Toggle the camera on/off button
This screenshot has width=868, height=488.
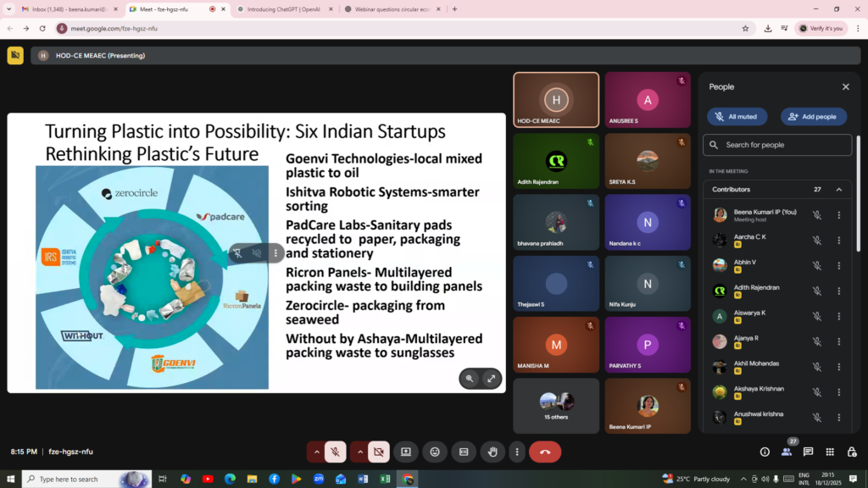coord(379,452)
